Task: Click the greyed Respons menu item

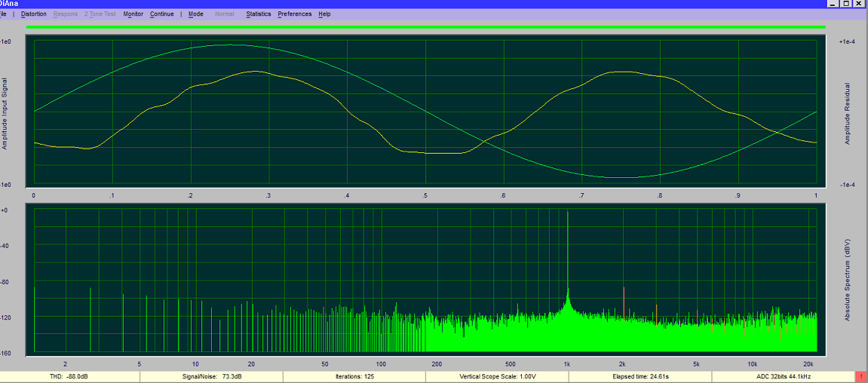Action: 66,14
